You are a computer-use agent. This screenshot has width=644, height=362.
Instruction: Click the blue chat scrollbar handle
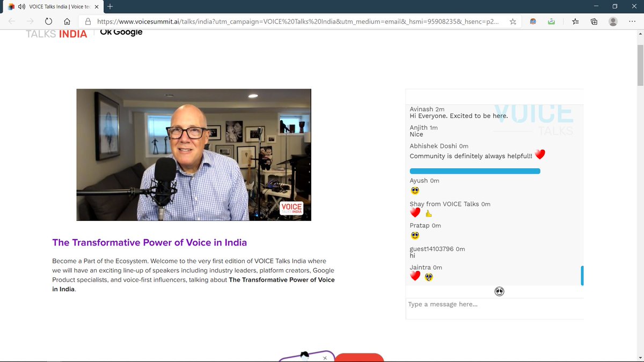pyautogui.click(x=582, y=275)
